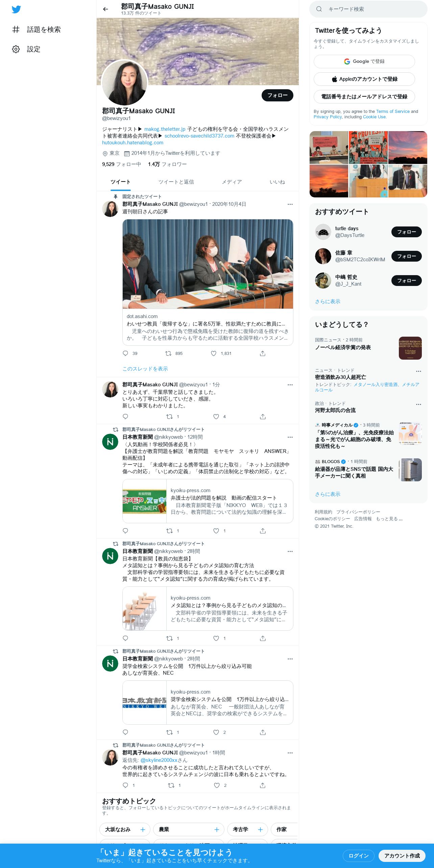This screenshot has width=434, height=868.
Task: Open more options on @skyline2000xx reply tweet
Action: point(290,753)
